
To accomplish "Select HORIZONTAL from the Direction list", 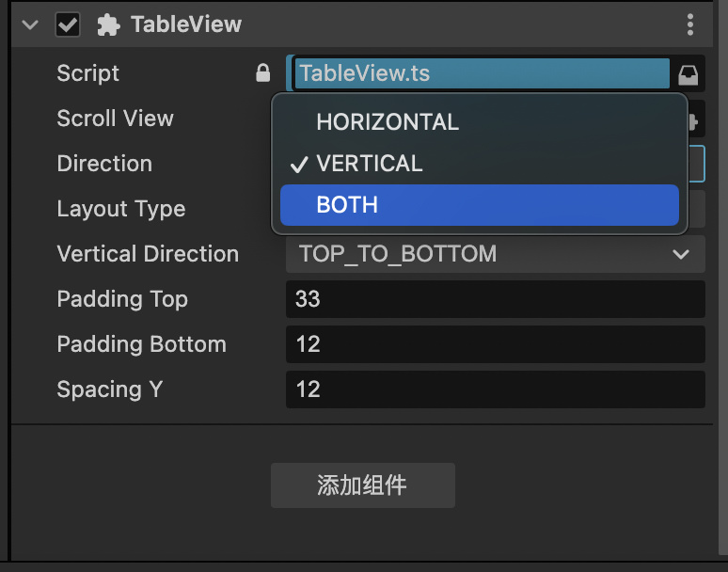I will point(388,122).
